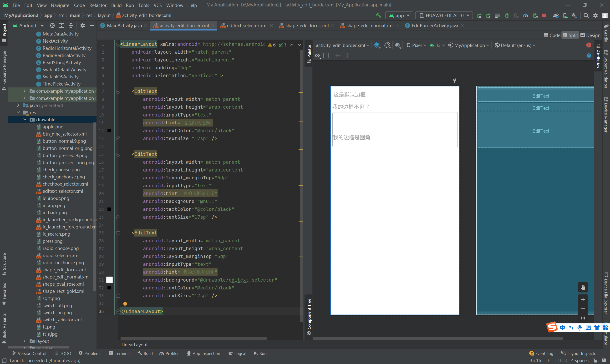Click the Search Everywhere magnifier icon

click(x=586, y=15)
